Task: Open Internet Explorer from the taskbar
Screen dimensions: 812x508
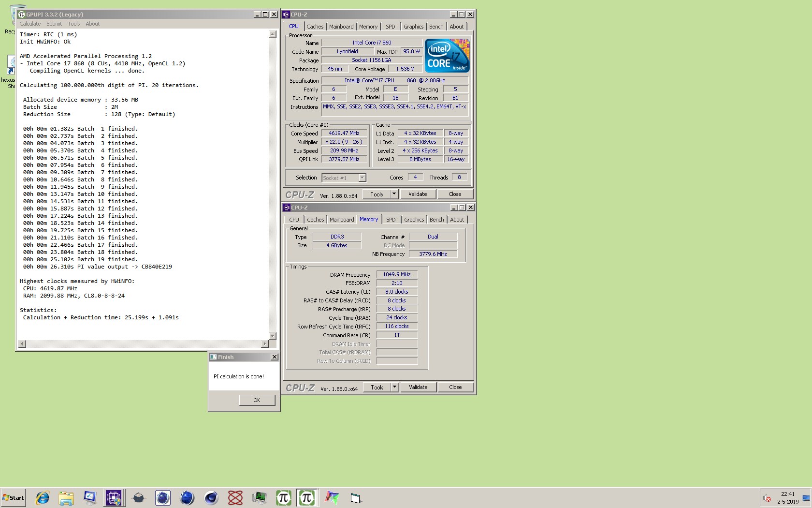Action: 43,497
